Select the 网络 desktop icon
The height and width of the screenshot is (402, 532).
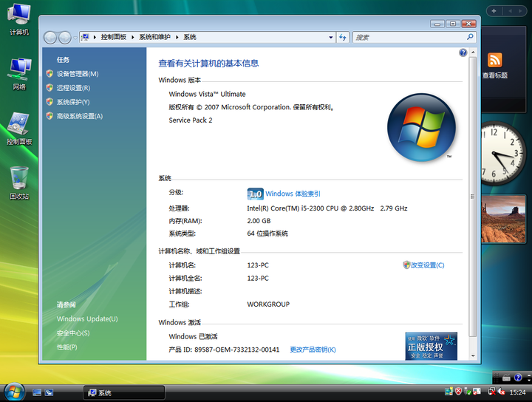tap(19, 74)
